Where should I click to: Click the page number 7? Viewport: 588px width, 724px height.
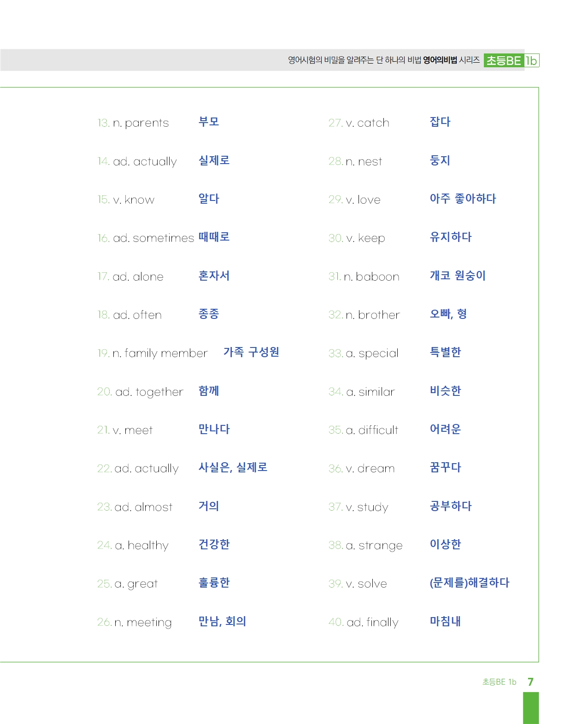[x=530, y=682]
